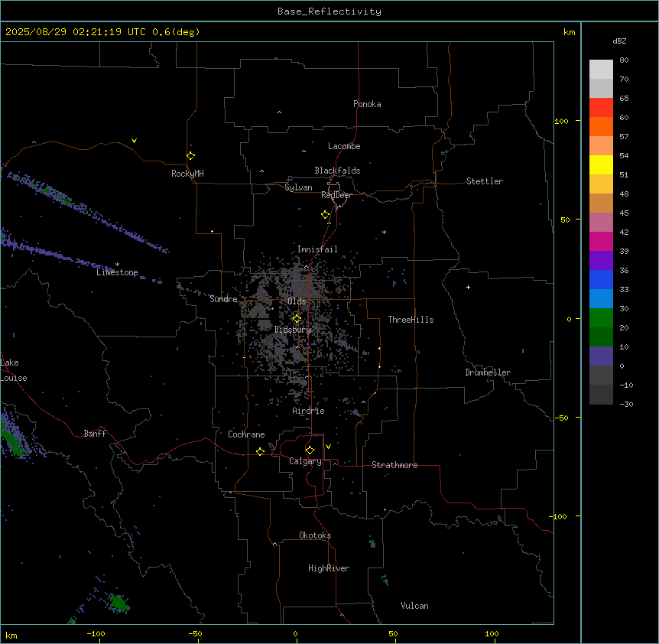The height and width of the screenshot is (644, 659).
Task: Click the -50 tick on the right axis
Action: pyautogui.click(x=561, y=418)
